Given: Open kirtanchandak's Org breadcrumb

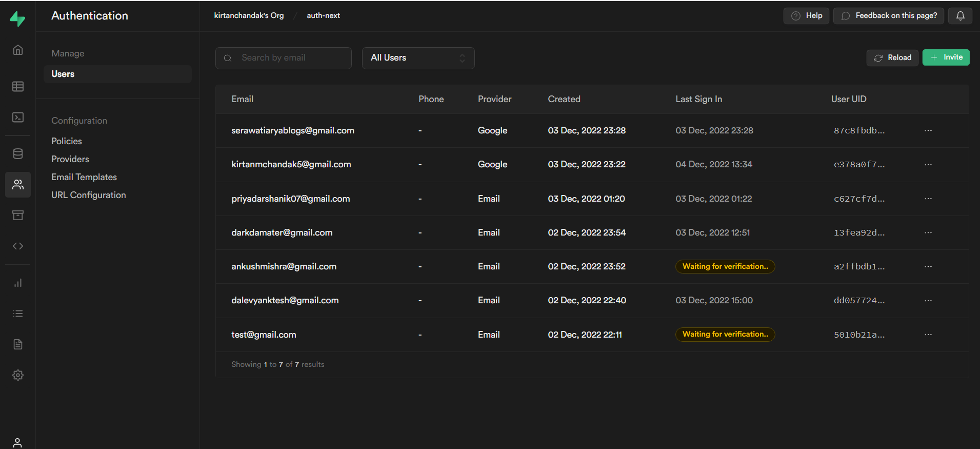Looking at the screenshot, I should click(x=249, y=15).
